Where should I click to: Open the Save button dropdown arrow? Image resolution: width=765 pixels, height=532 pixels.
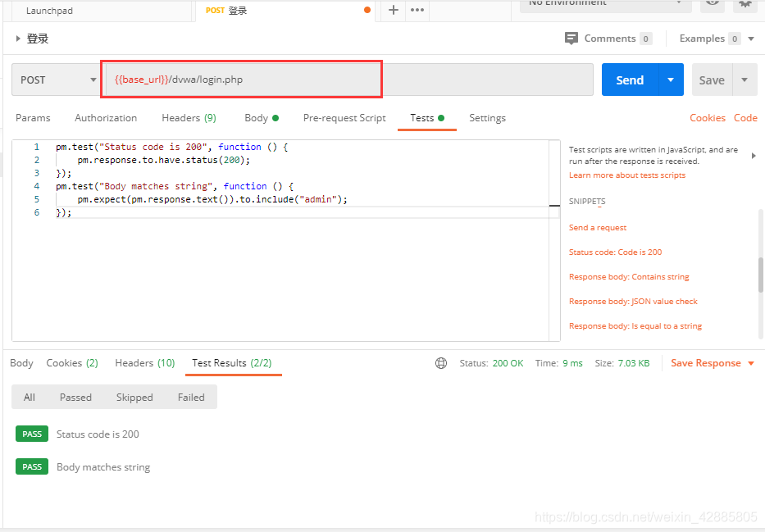click(745, 80)
